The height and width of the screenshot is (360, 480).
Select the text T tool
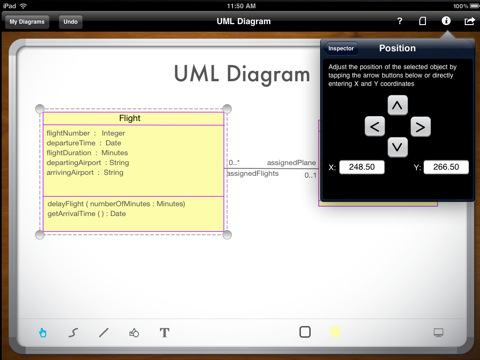pos(164,332)
